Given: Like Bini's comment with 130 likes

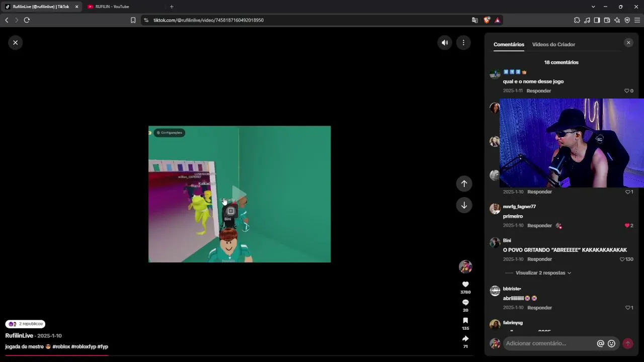Looking at the screenshot, I should point(622,259).
